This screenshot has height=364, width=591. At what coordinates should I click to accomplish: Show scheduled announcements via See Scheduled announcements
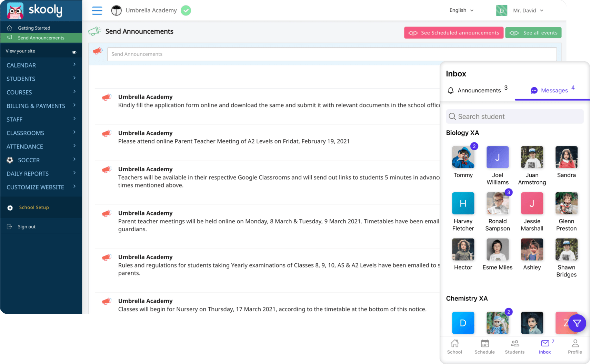[453, 32]
